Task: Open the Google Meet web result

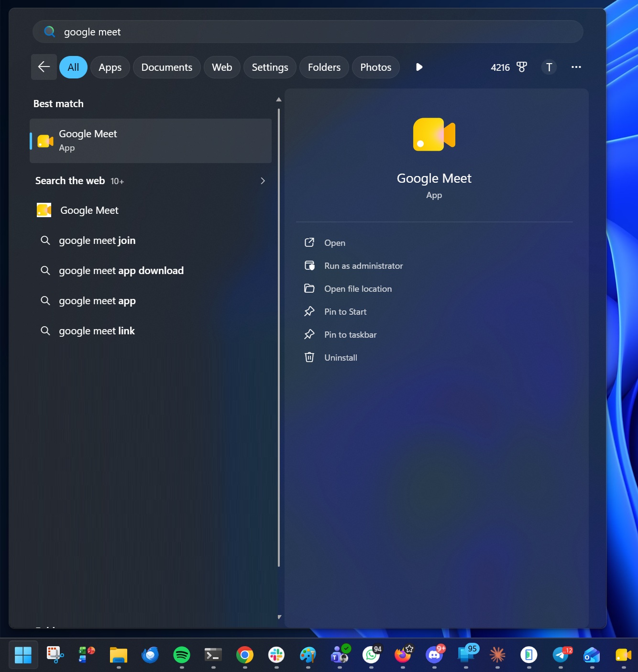Action: tap(151, 210)
